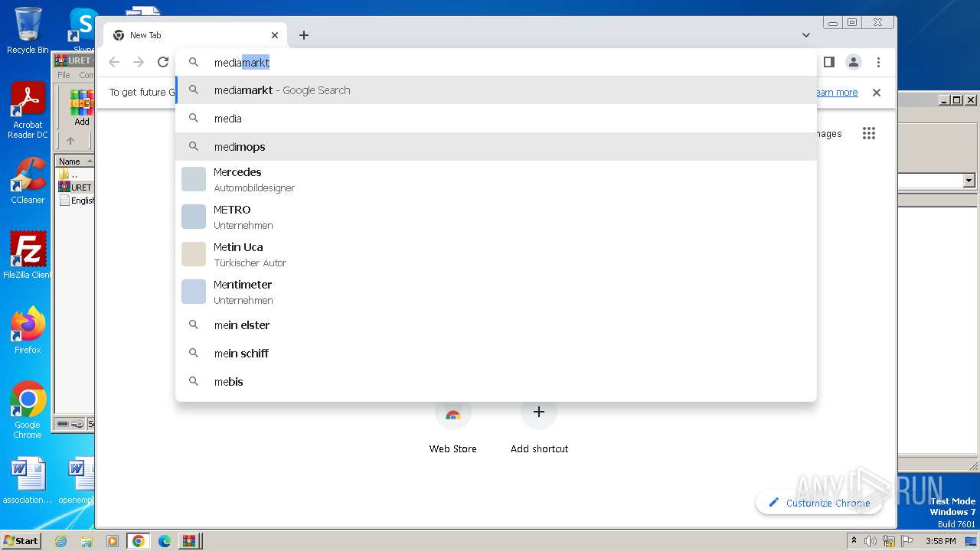
Task: Select the Mercedes Automobildesigner suggestion
Action: [496, 179]
